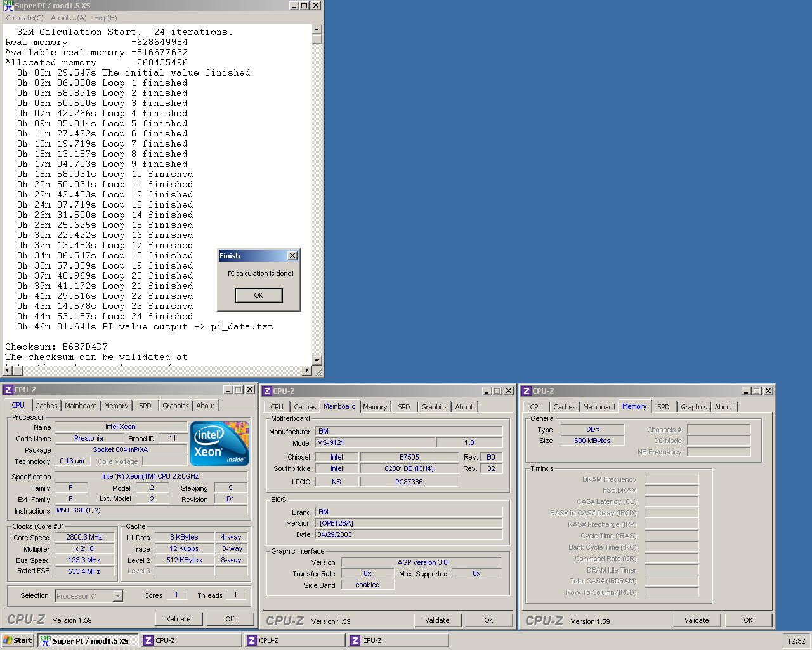Screen dimensions: 812x650
Task: Click OK in the CPU tab window
Action: (230, 619)
